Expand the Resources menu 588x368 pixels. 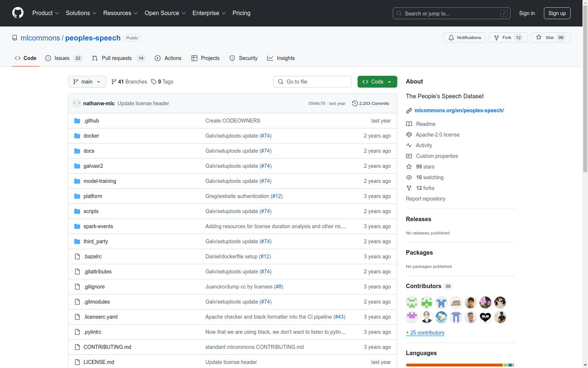[x=121, y=13]
